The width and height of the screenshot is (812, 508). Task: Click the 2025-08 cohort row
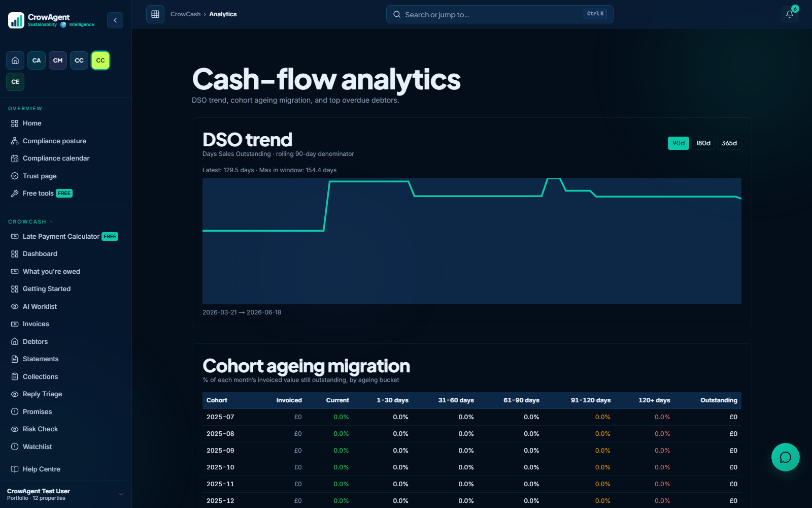click(x=472, y=434)
